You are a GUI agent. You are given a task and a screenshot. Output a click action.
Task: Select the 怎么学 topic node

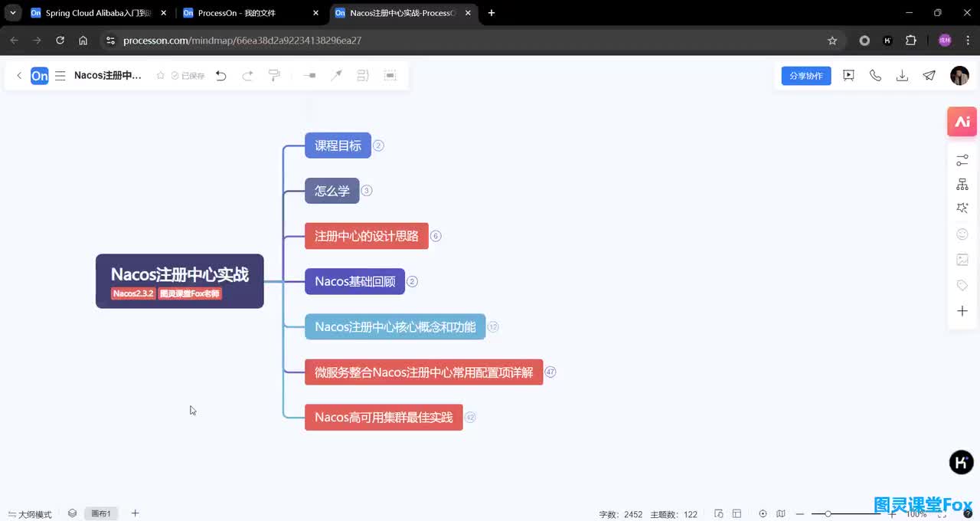point(332,191)
